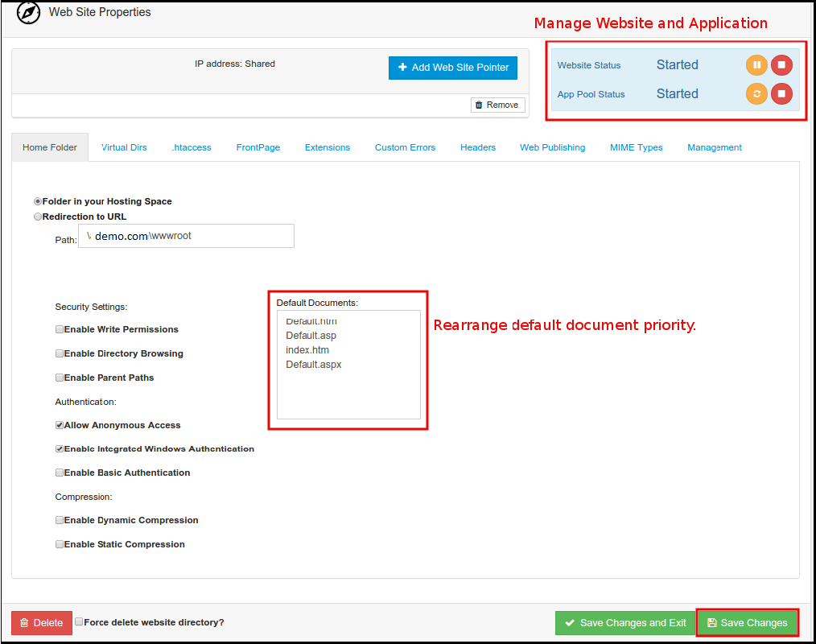The image size is (816, 644).
Task: Click Save Changes and Exit
Action: point(624,623)
